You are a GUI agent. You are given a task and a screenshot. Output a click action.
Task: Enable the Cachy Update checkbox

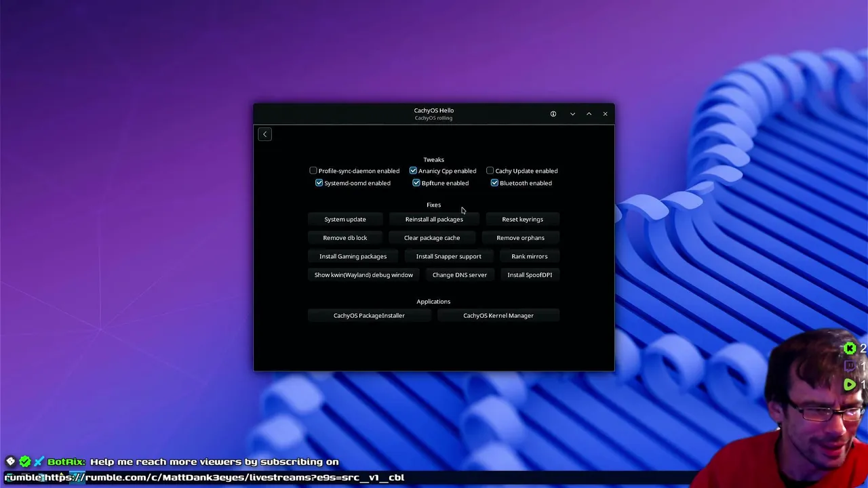tap(490, 171)
